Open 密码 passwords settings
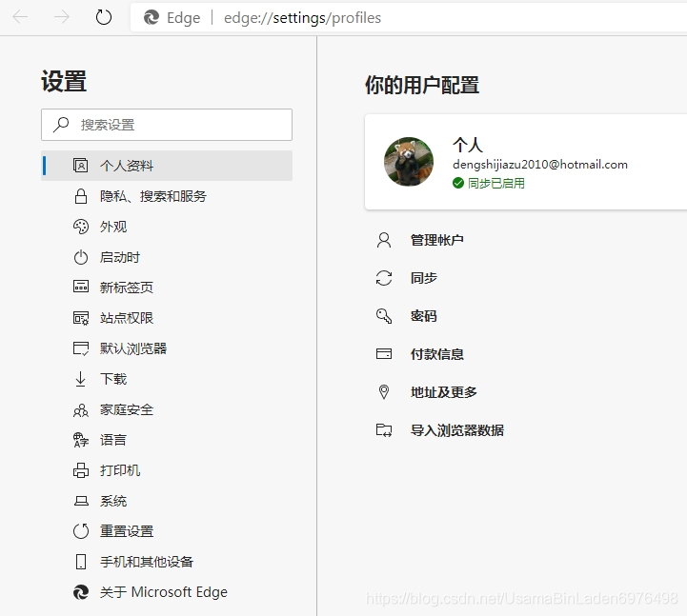Screen dimensions: 687x616 pyautogui.click(x=424, y=316)
